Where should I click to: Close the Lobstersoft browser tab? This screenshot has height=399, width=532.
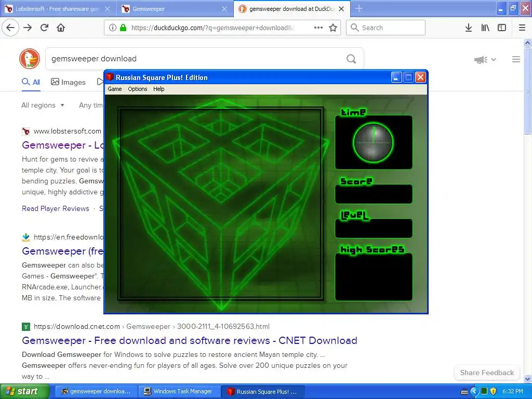(108, 9)
